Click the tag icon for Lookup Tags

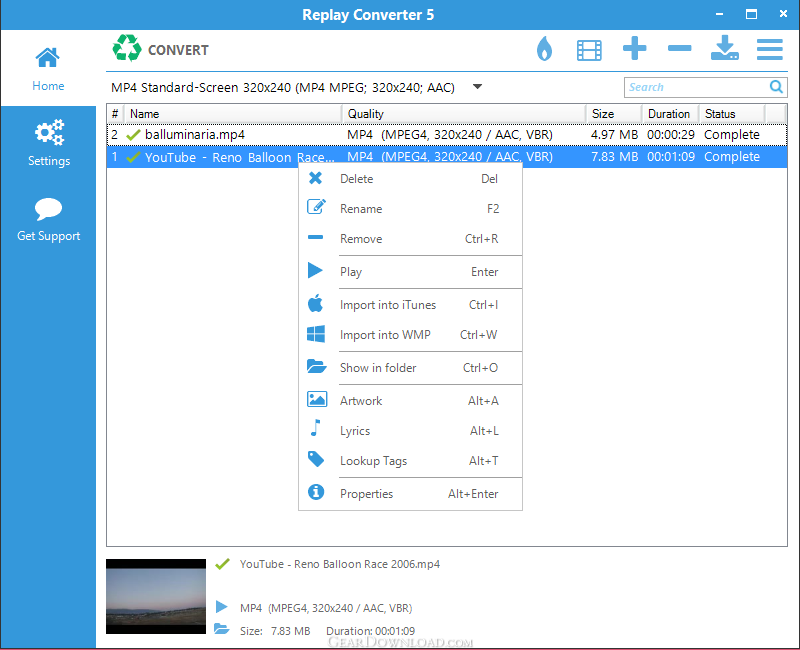pos(316,459)
